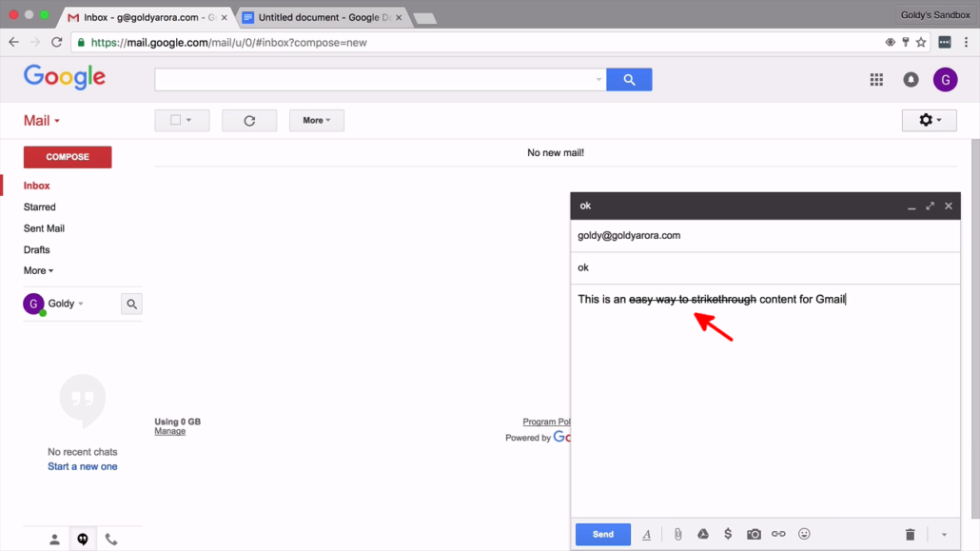The height and width of the screenshot is (551, 980).
Task: Click the eye extension icon in address bar
Action: pyautogui.click(x=890, y=43)
